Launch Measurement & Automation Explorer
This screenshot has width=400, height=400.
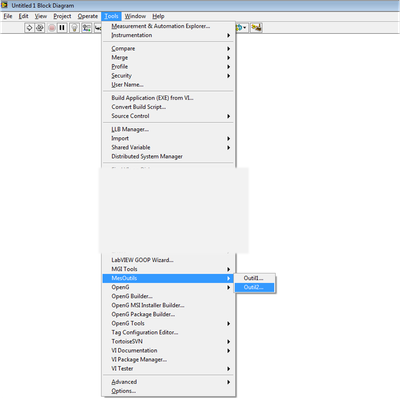[168, 26]
